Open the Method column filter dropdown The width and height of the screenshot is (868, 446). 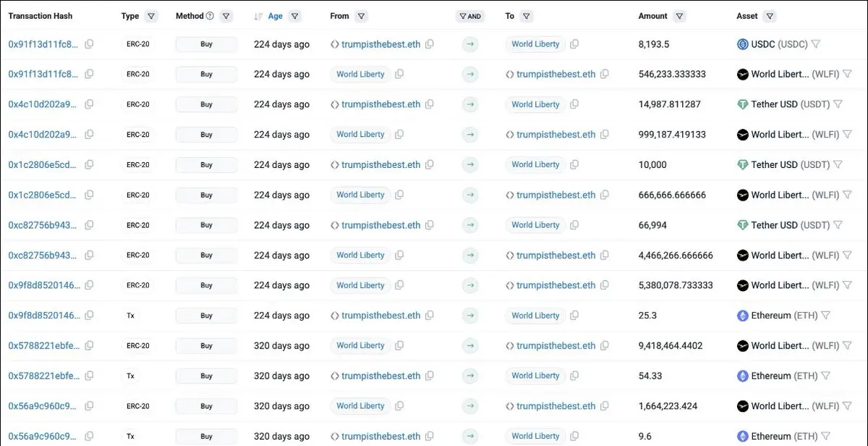tap(226, 16)
